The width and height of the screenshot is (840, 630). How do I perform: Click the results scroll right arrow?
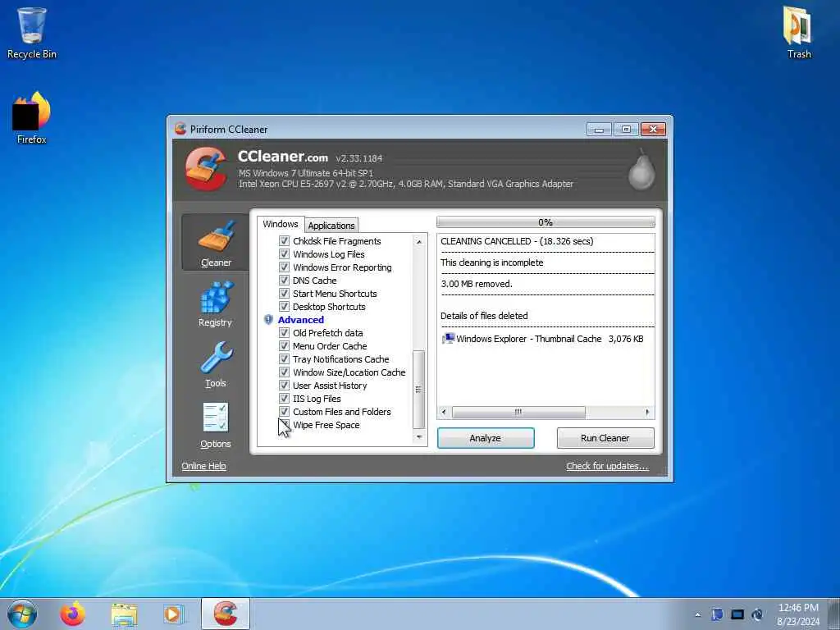(647, 412)
